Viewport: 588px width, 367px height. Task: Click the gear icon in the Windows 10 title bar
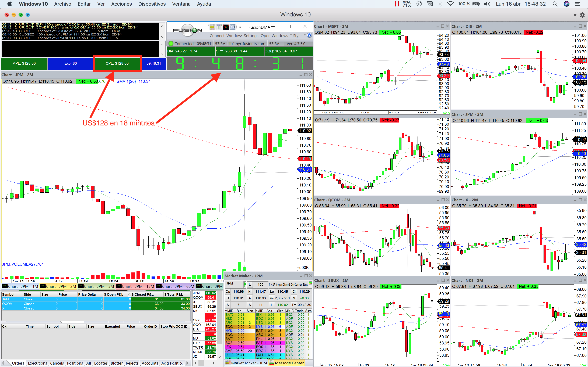(582, 15)
